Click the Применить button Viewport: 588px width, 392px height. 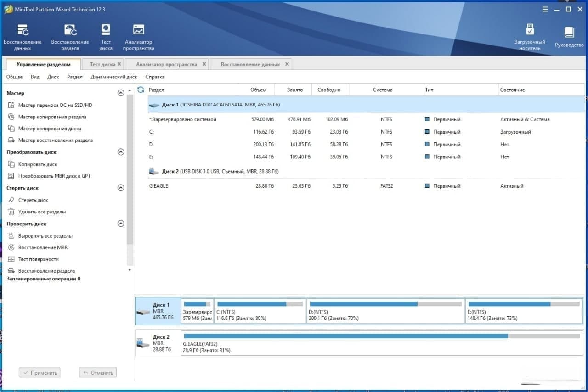click(x=40, y=373)
